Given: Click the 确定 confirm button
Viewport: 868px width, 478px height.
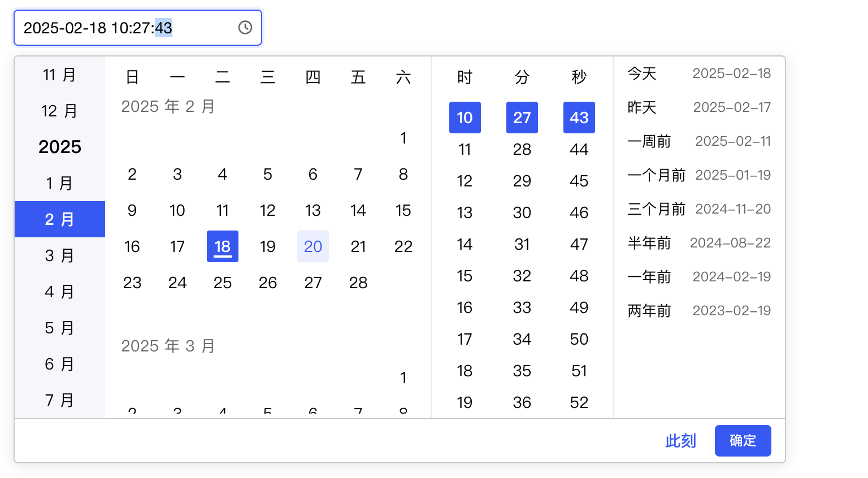Looking at the screenshot, I should [743, 441].
